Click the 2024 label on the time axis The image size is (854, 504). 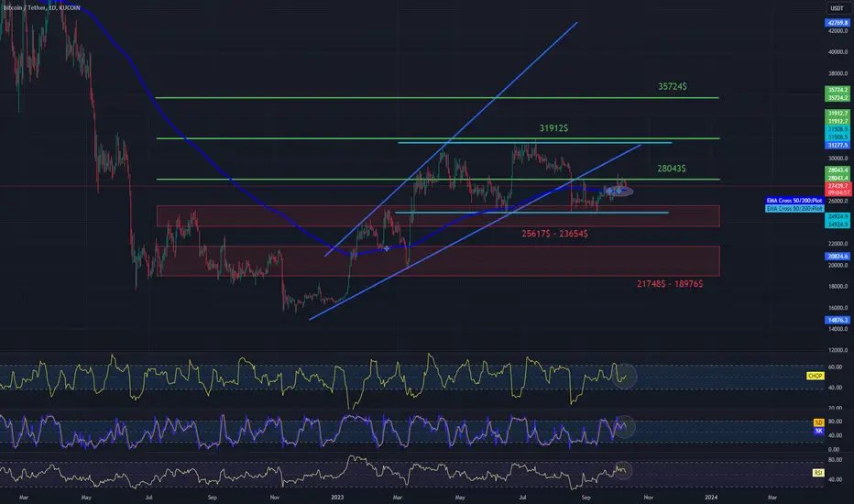711,497
